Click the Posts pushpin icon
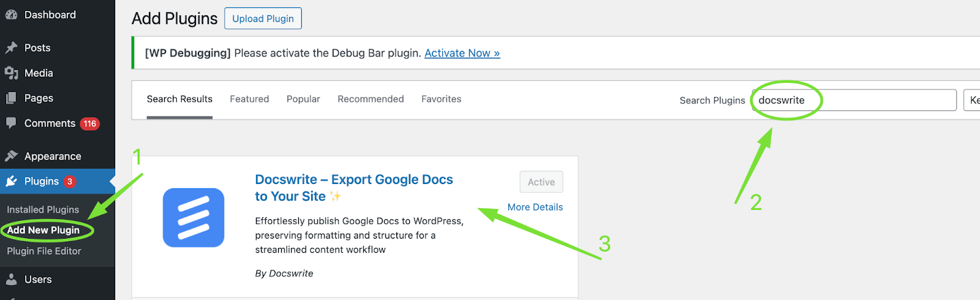 (x=11, y=48)
